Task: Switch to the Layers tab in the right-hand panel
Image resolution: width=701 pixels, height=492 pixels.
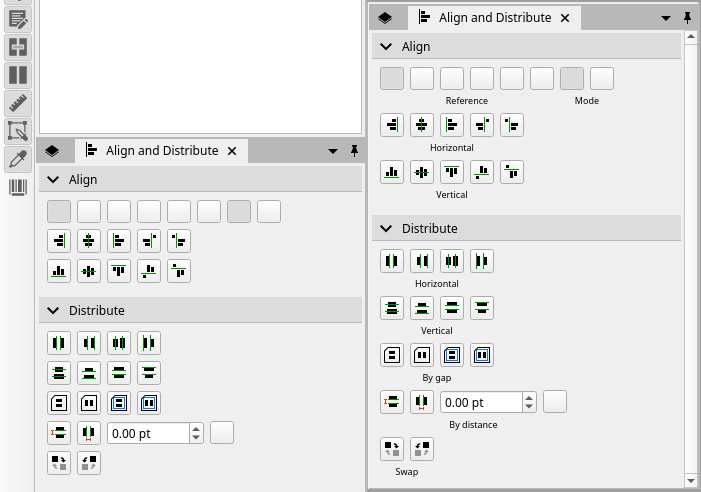Action: click(385, 18)
